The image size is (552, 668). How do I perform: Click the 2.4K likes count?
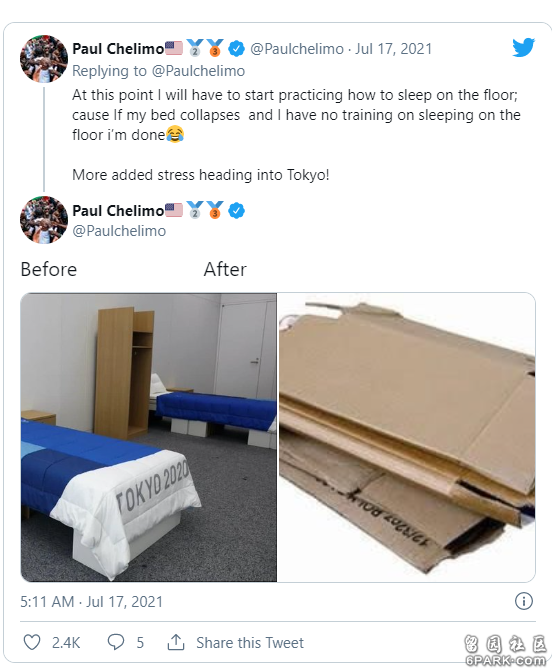66,642
